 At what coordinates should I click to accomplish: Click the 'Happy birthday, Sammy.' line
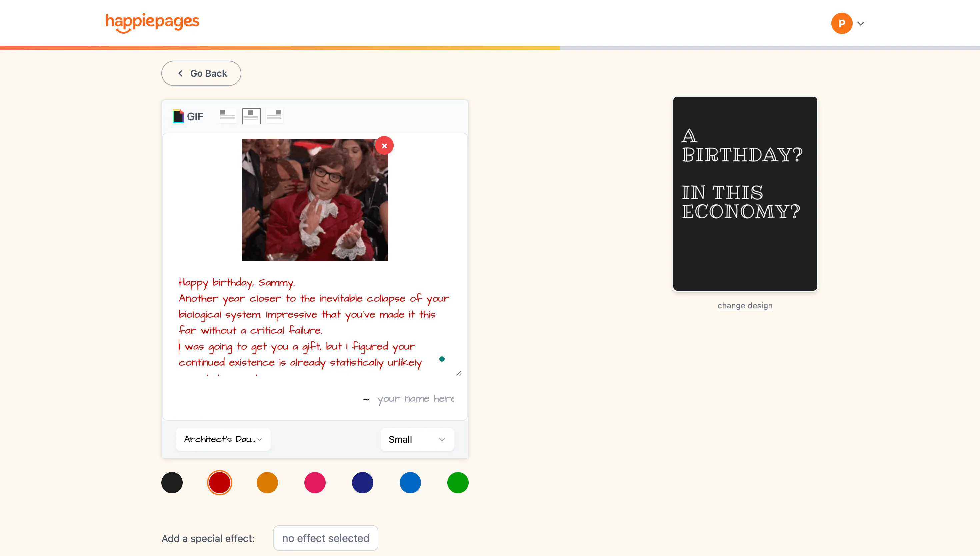click(x=237, y=282)
